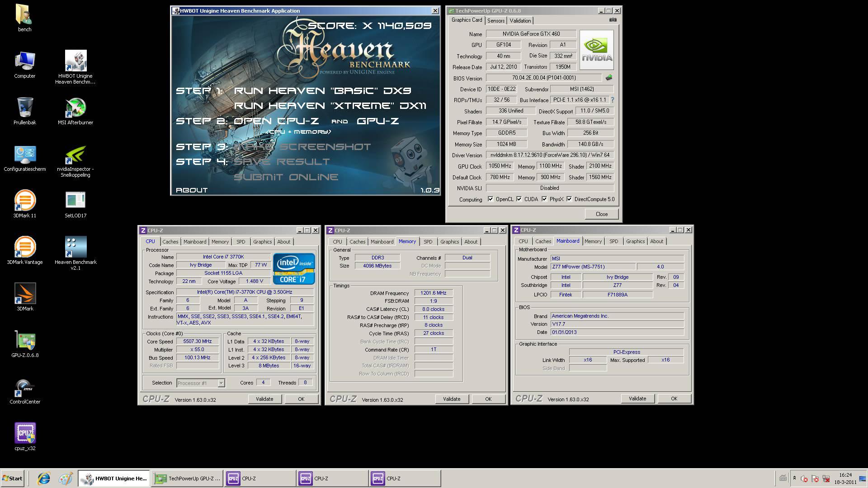Launch the Configuratiescherm shortcut
Screen dimensions: 868x488
click(x=24, y=158)
